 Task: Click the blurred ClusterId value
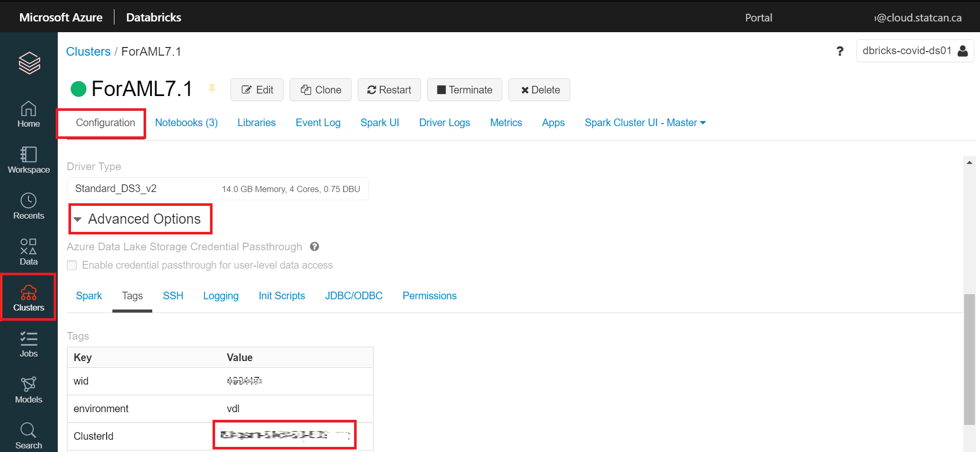[x=285, y=435]
